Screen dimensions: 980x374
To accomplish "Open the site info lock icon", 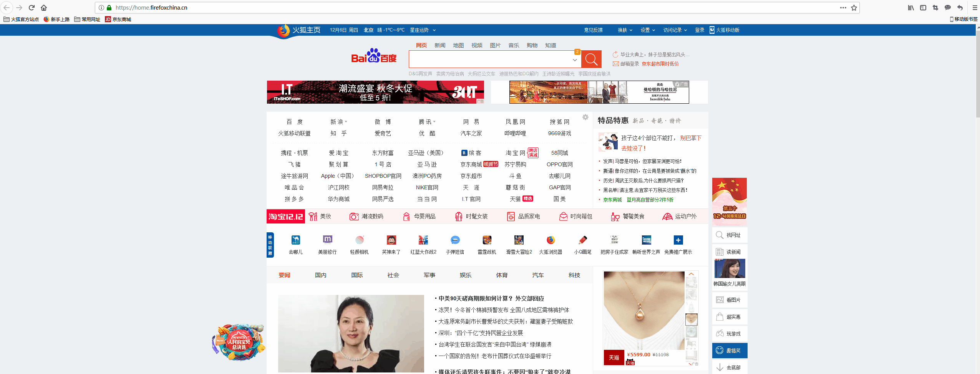I will pos(109,8).
